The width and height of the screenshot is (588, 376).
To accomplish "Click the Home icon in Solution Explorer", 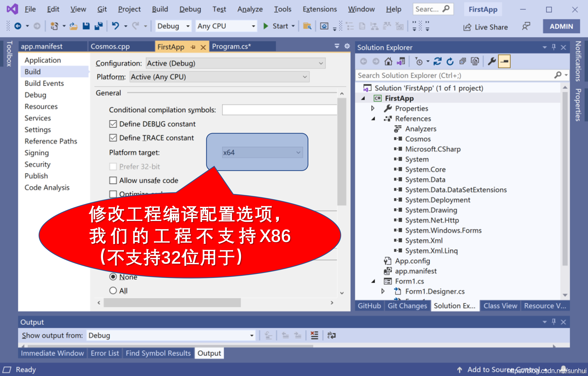I will tap(388, 62).
